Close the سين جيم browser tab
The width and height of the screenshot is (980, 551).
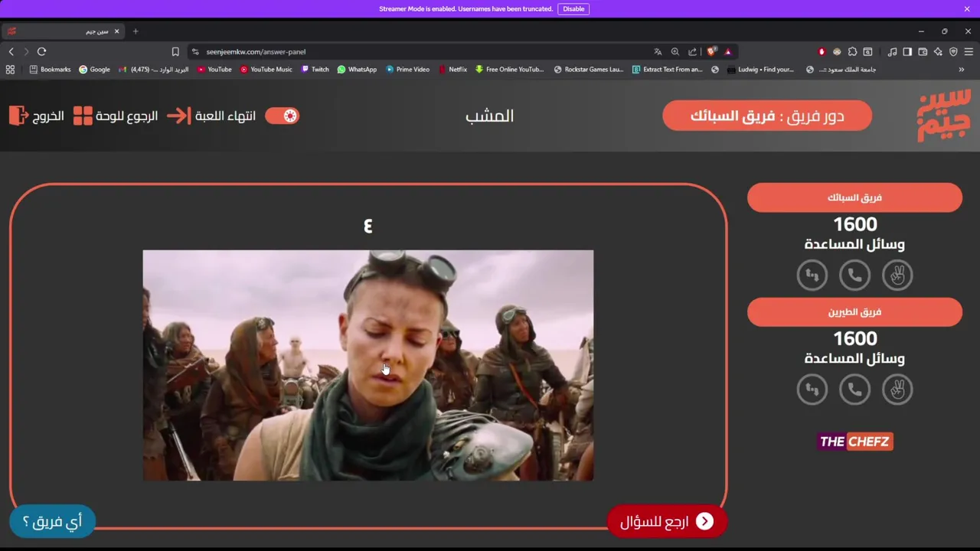click(x=116, y=31)
